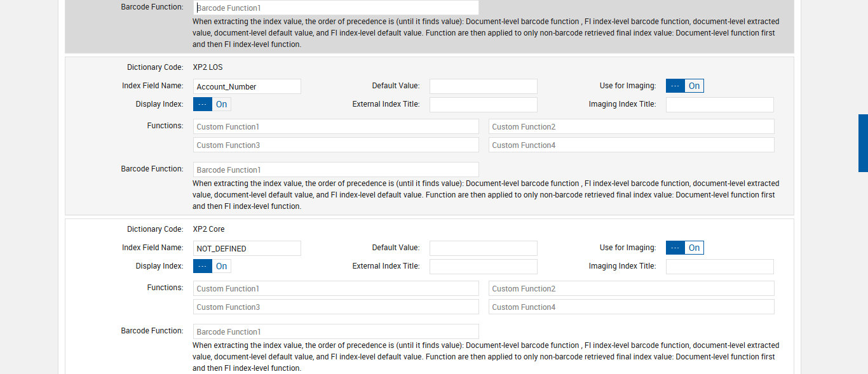Click Custom Function1 field under XP2 LOS
This screenshot has height=374, width=868.
coord(336,126)
